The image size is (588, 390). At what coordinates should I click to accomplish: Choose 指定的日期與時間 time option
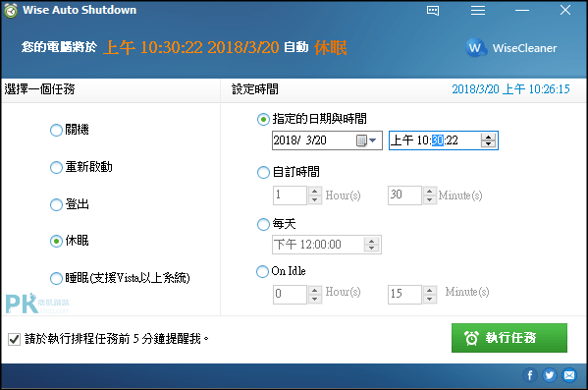coord(312,119)
